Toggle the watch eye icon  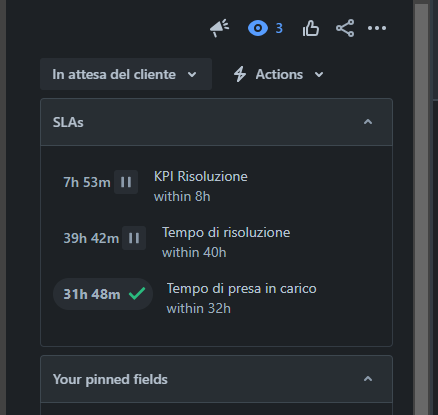(258, 28)
